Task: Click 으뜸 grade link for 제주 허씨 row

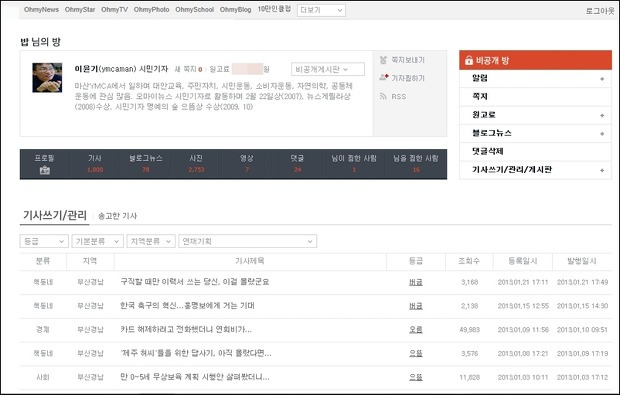Action: 416,353
